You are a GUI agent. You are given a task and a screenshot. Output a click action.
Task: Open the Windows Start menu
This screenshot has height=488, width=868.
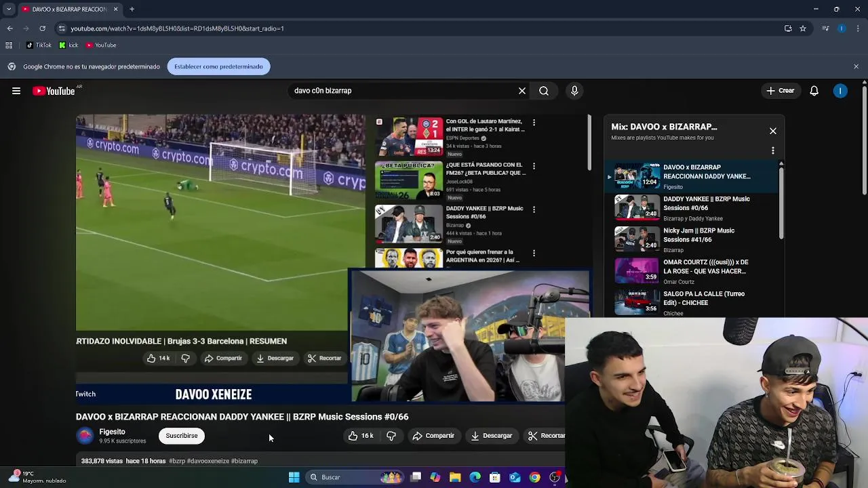pos(294,477)
